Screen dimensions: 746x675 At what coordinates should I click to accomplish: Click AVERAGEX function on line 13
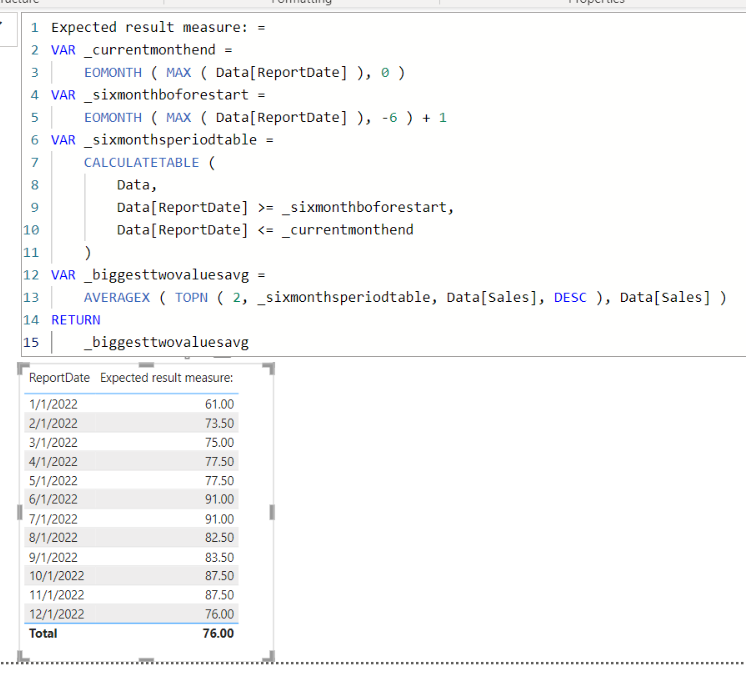117,298
